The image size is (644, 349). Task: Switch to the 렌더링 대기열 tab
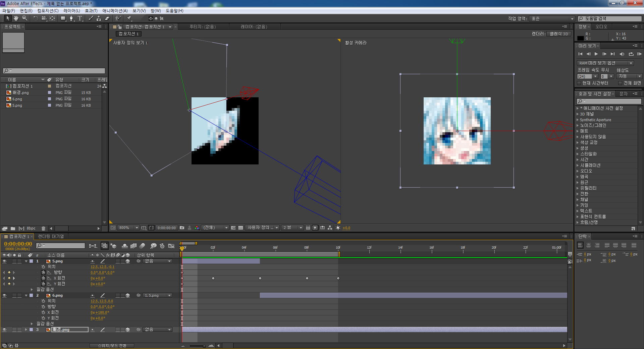(51, 237)
